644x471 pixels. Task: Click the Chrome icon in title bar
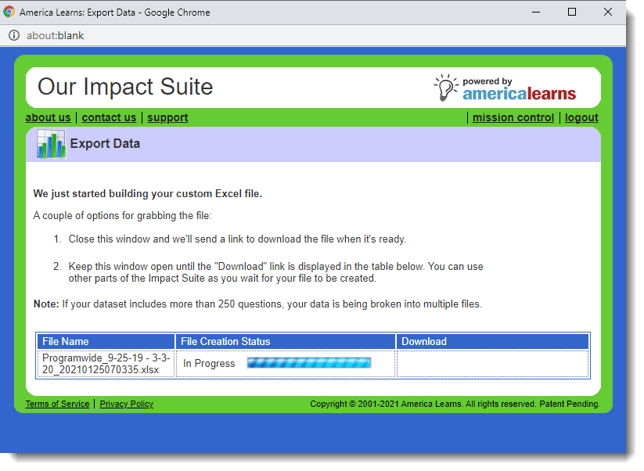pos(10,12)
